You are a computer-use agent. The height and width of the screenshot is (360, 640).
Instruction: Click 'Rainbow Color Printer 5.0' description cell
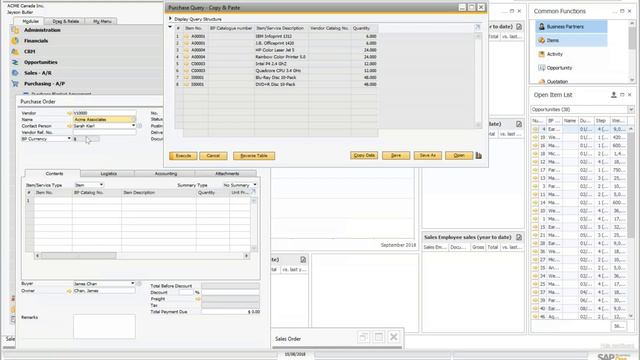281,57
